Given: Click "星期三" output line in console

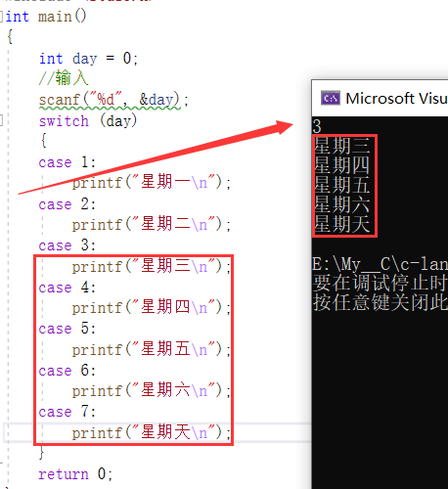Looking at the screenshot, I should coord(342,146).
